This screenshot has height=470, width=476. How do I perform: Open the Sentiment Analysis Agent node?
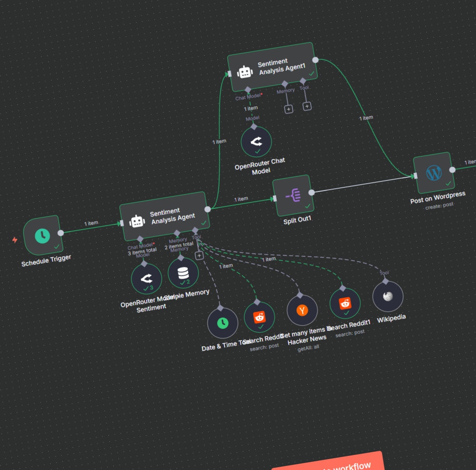coord(164,216)
